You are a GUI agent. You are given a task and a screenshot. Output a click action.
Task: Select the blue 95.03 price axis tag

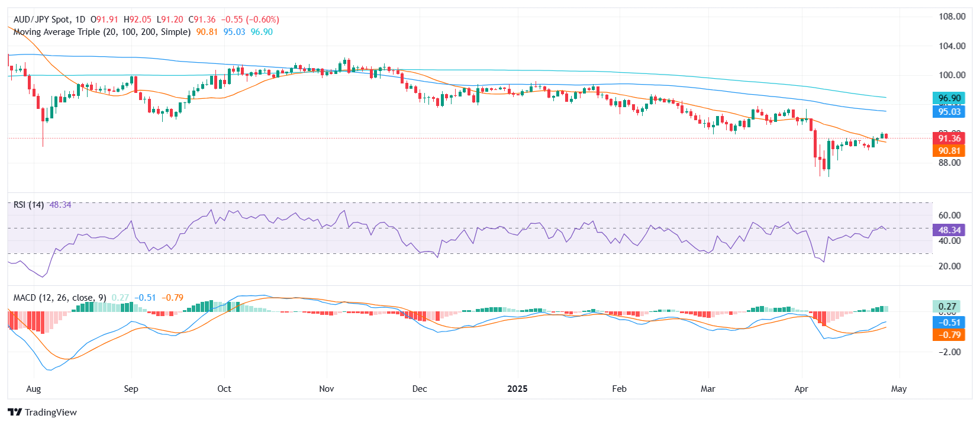point(949,112)
